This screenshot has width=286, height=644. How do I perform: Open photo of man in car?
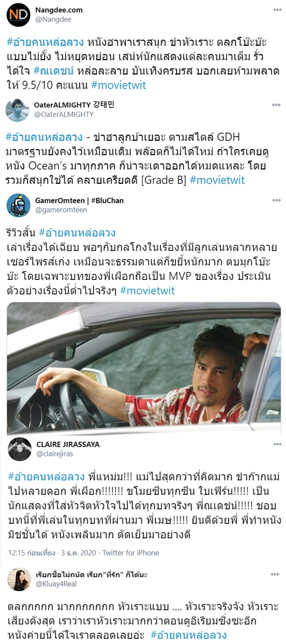click(144, 368)
